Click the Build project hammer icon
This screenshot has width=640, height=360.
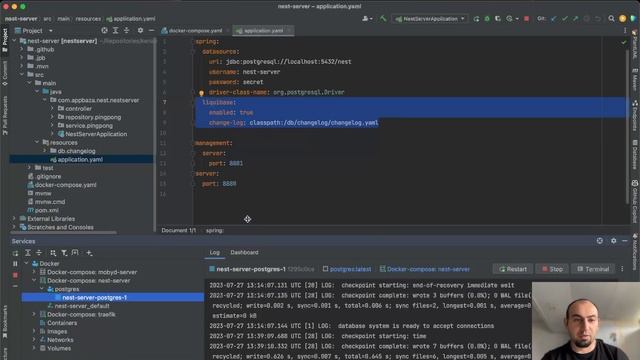coord(382,18)
